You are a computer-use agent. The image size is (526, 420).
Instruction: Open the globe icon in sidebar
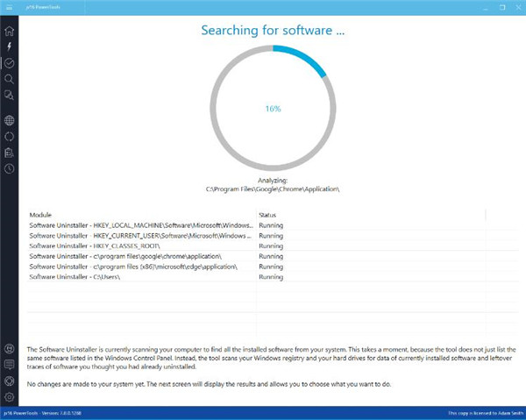pyautogui.click(x=9, y=120)
